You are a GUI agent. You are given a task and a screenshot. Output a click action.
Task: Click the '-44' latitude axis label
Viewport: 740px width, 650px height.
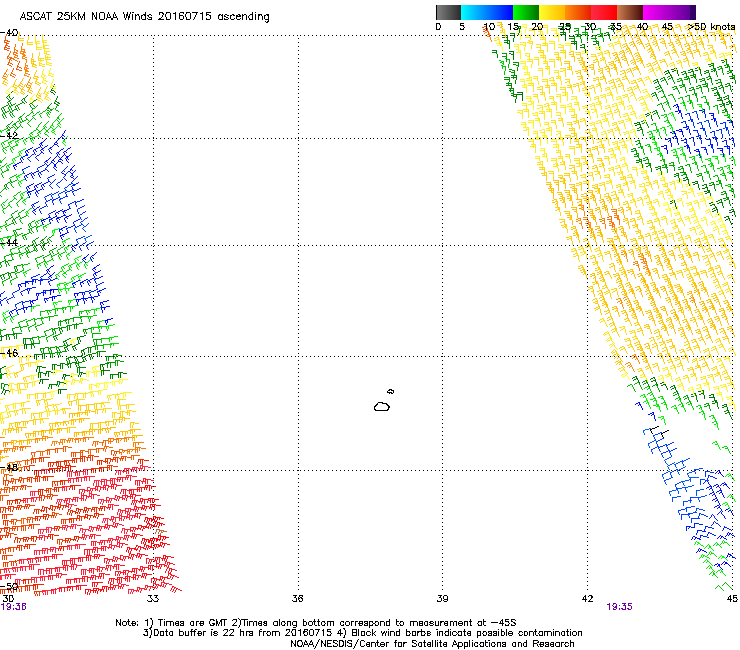[9, 243]
